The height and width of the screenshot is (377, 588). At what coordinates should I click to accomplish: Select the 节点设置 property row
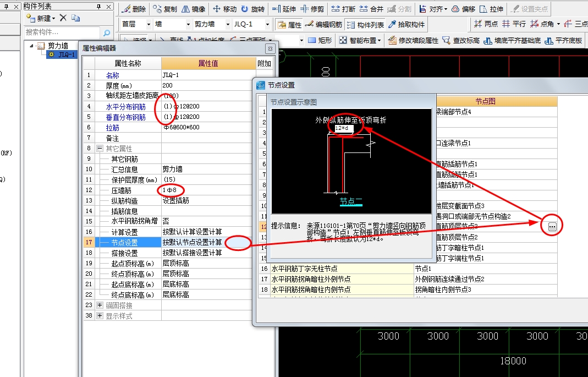(x=167, y=242)
